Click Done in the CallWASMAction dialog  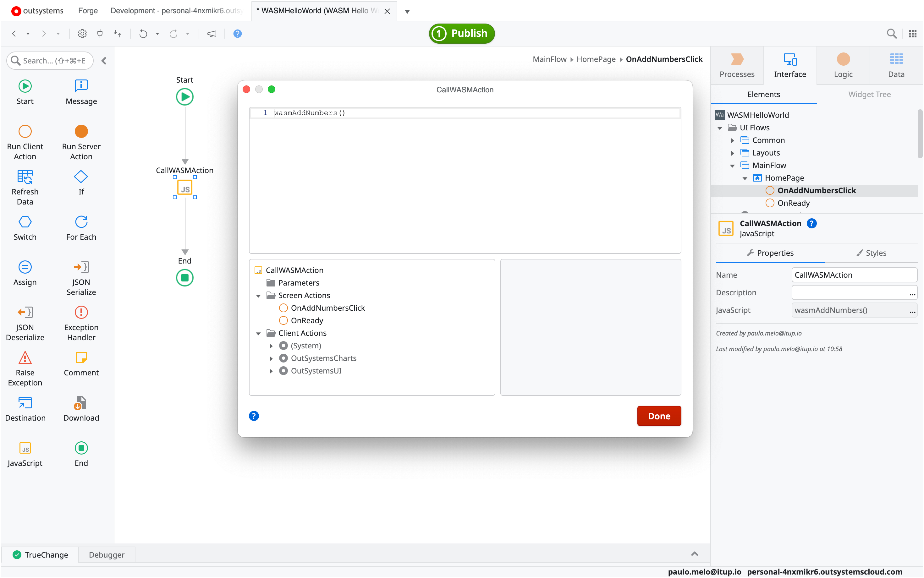coord(659,416)
